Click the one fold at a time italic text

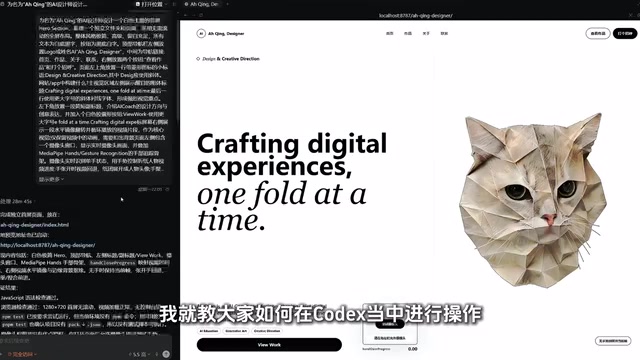point(281,207)
